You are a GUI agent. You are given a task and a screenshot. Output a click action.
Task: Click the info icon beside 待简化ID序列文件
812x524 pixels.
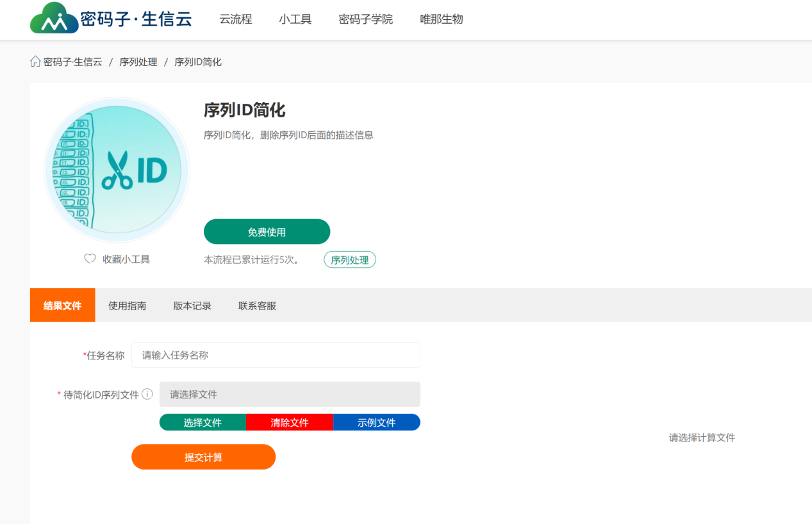coord(147,394)
